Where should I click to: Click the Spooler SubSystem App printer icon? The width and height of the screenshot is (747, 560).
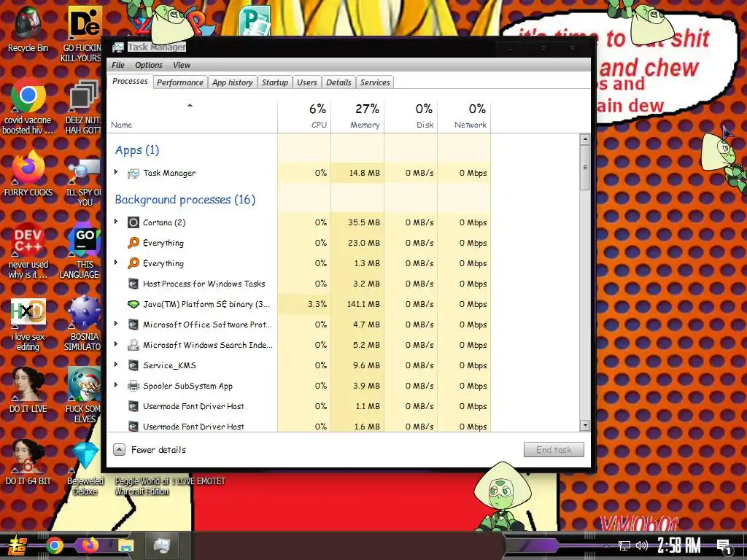click(133, 386)
